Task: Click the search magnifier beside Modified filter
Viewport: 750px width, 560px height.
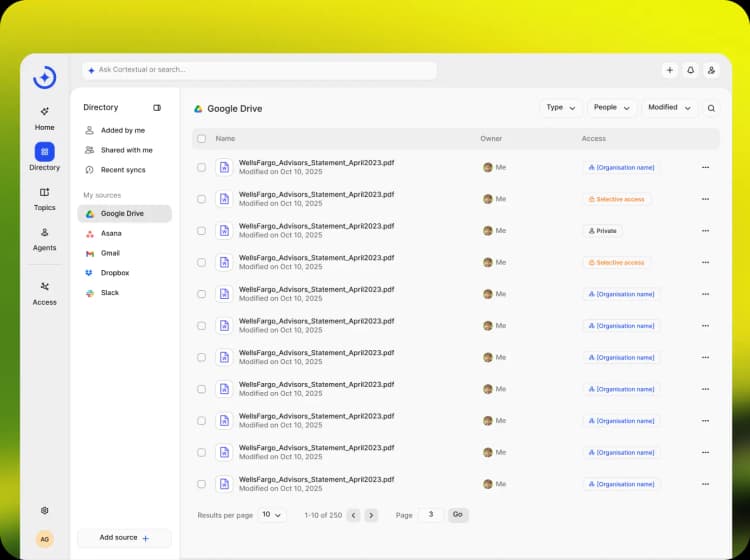Action: point(711,108)
